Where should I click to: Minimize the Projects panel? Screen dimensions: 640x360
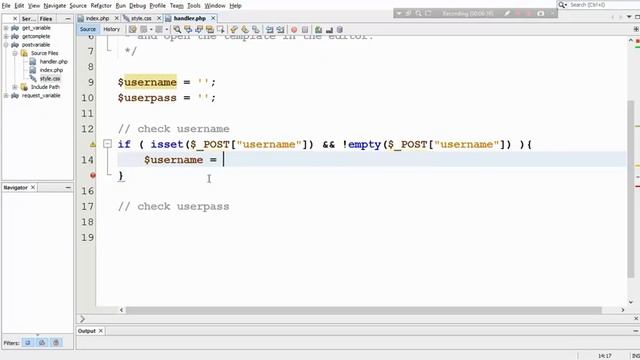[x=68, y=19]
